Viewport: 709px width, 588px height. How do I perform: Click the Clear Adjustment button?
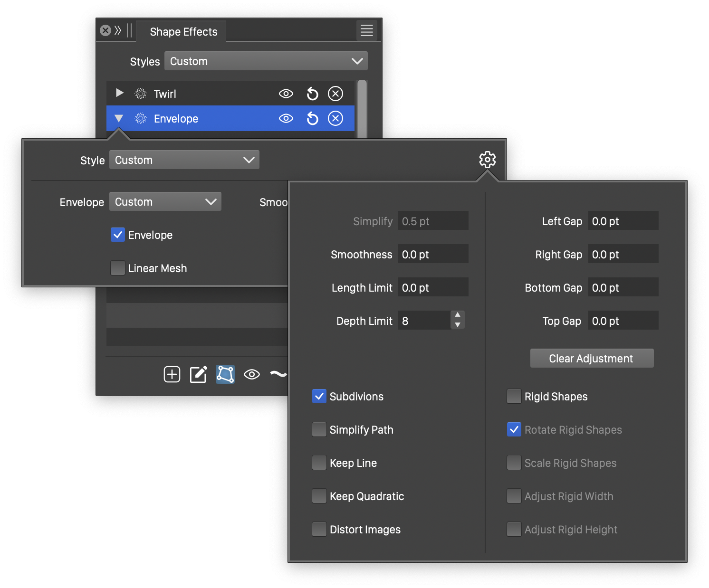click(x=592, y=359)
